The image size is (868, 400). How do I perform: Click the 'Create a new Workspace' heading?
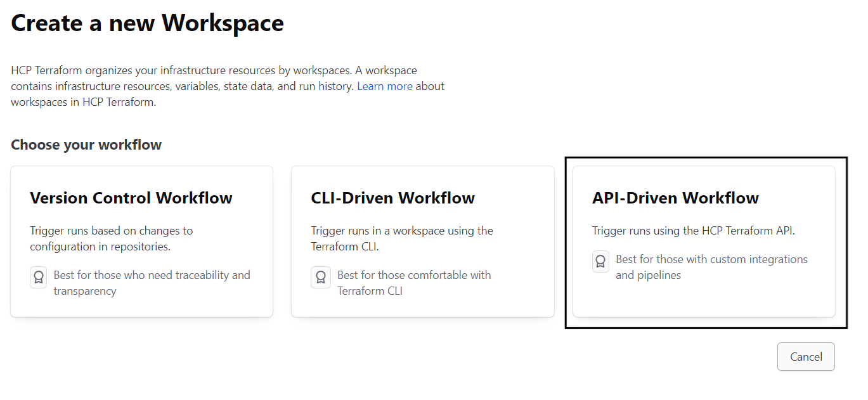pos(147,23)
